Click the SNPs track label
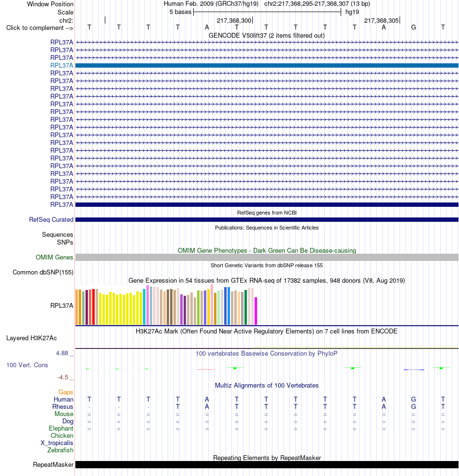 [65, 242]
